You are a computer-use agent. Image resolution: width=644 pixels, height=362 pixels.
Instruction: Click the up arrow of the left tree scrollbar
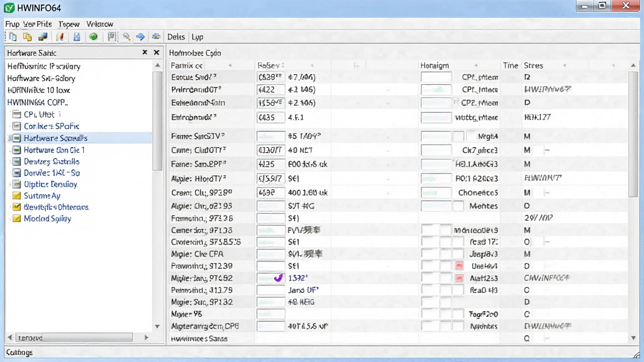[x=157, y=65]
